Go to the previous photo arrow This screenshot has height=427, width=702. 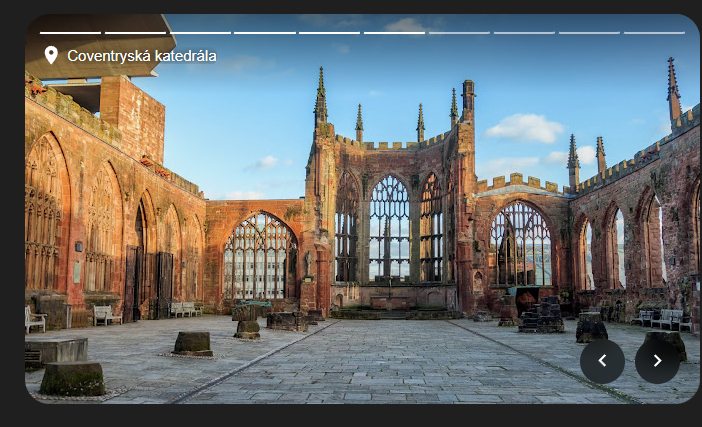pyautogui.click(x=602, y=361)
